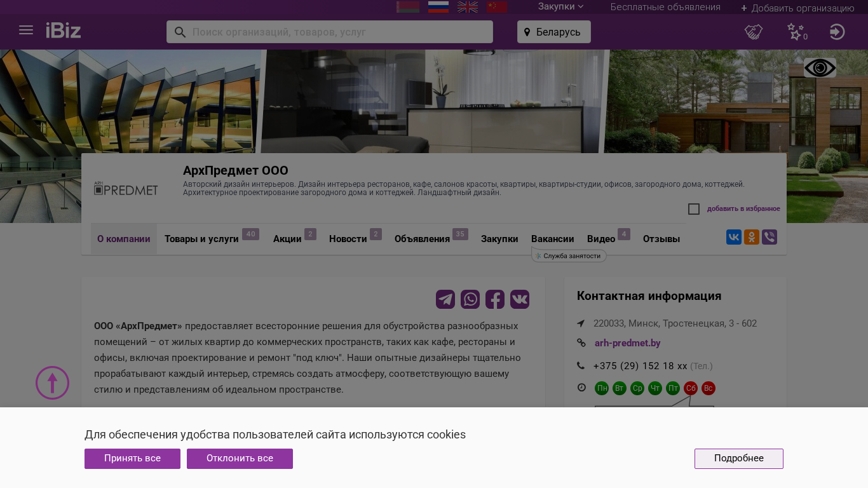Click the red 'Вс' weekday circle
The width and height of the screenshot is (868, 488).
tap(709, 388)
